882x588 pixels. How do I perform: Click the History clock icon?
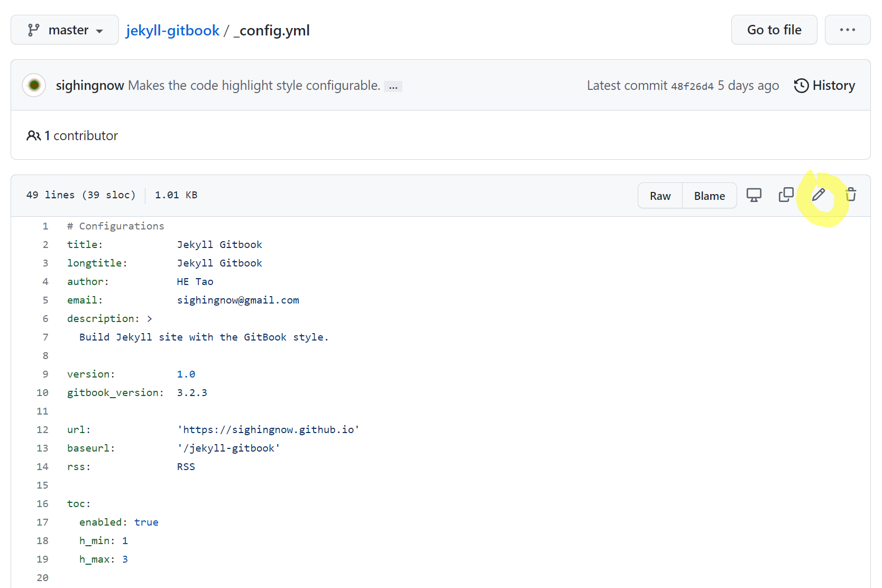[801, 86]
